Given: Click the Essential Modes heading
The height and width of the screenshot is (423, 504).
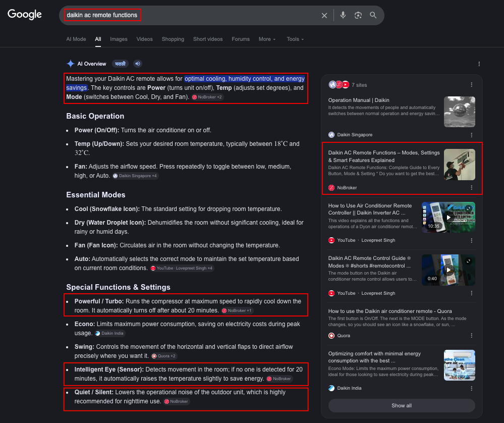Looking at the screenshot, I should coord(96,195).
